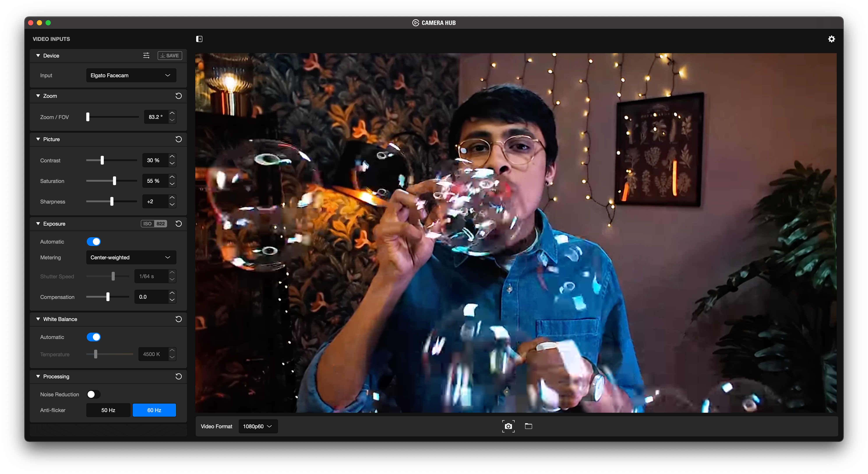Image resolution: width=868 pixels, height=474 pixels.
Task: Expand the Video Format dropdown
Action: coord(258,426)
